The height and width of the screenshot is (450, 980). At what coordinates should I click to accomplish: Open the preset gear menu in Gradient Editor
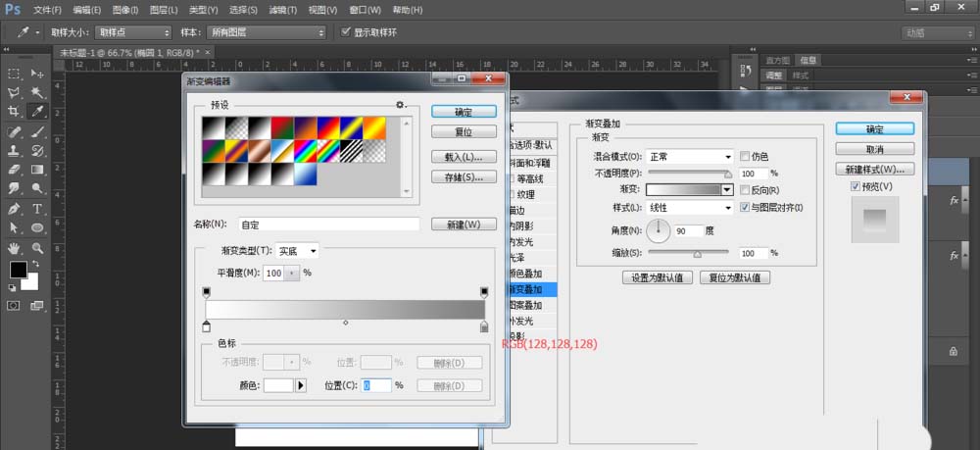[401, 104]
